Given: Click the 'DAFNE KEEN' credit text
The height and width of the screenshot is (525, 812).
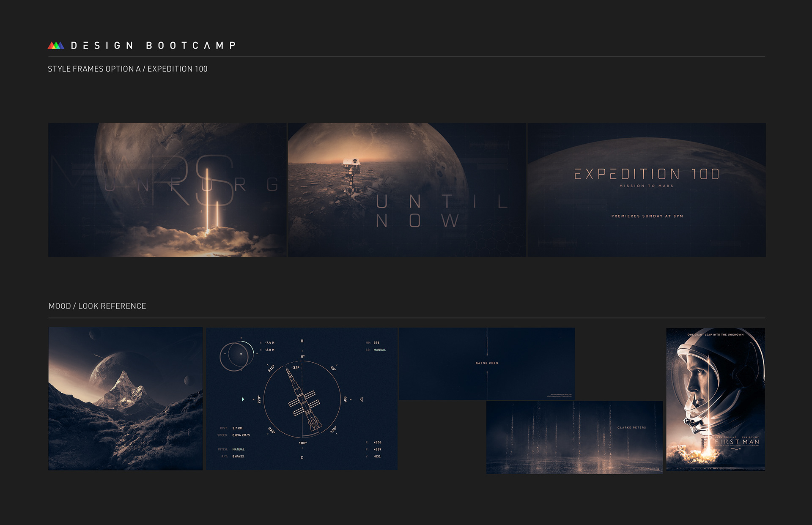Looking at the screenshot, I should [487, 363].
